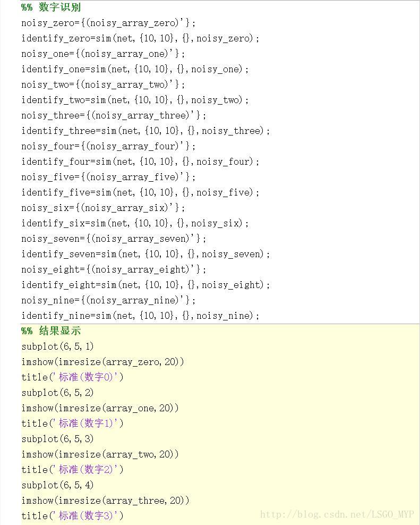
Task: Click the line 'noisy_zero={(noisy_array_zero)'};'
Action: pyautogui.click(x=108, y=23)
